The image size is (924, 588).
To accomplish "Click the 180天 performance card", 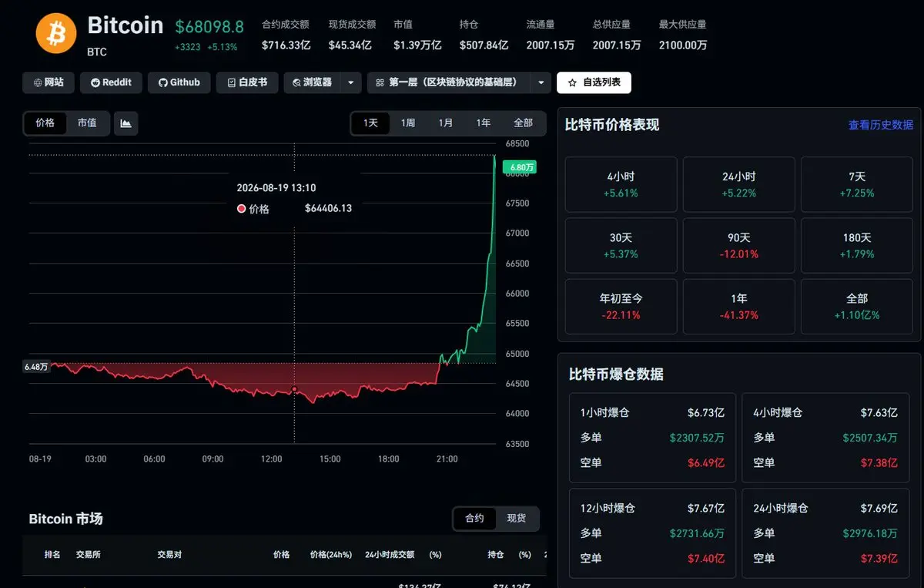I will pyautogui.click(x=857, y=246).
